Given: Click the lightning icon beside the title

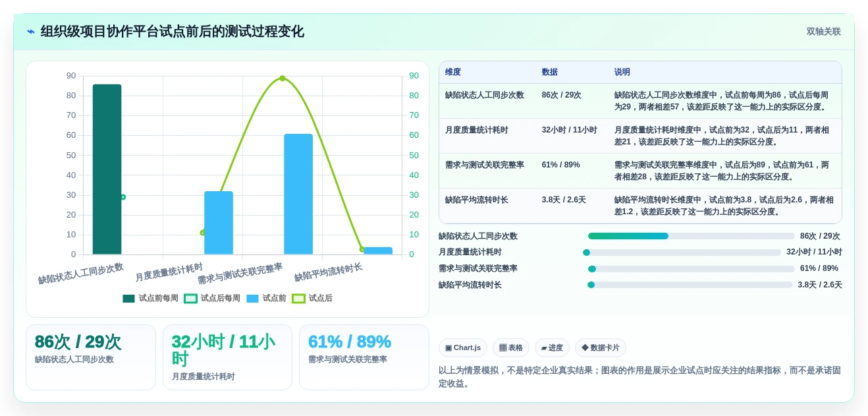Looking at the screenshot, I should point(31,32).
